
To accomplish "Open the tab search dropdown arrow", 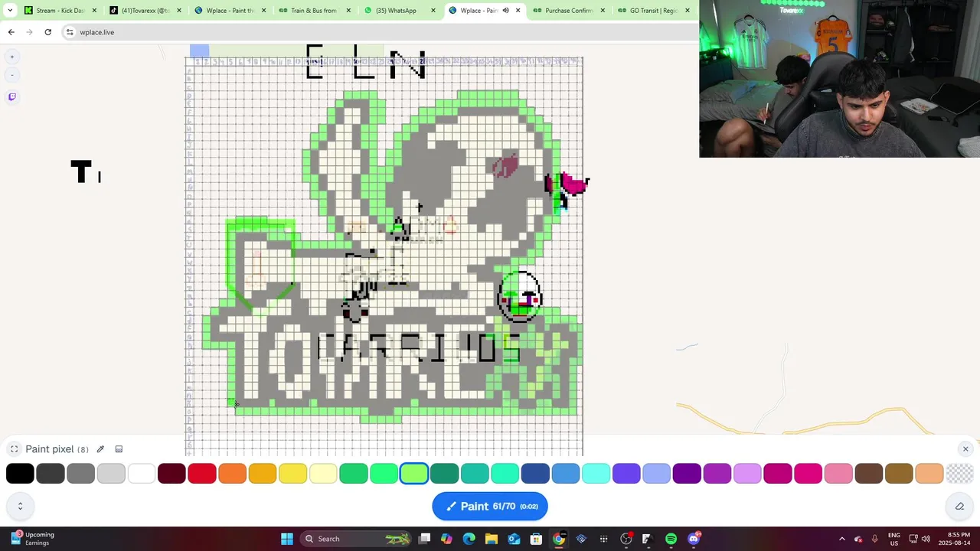I will click(x=10, y=11).
